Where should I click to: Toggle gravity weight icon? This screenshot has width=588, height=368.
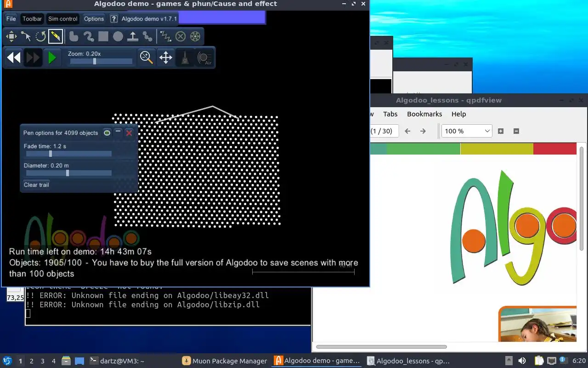[x=185, y=57]
